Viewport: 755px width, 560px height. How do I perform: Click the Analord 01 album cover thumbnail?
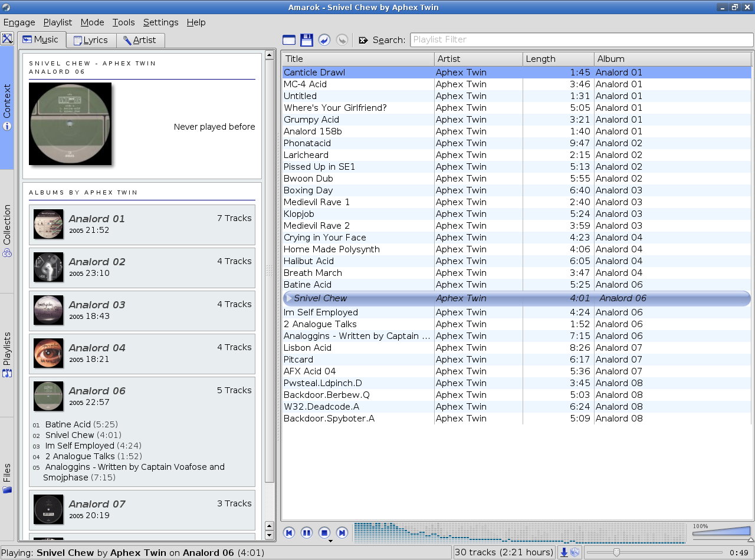48,224
